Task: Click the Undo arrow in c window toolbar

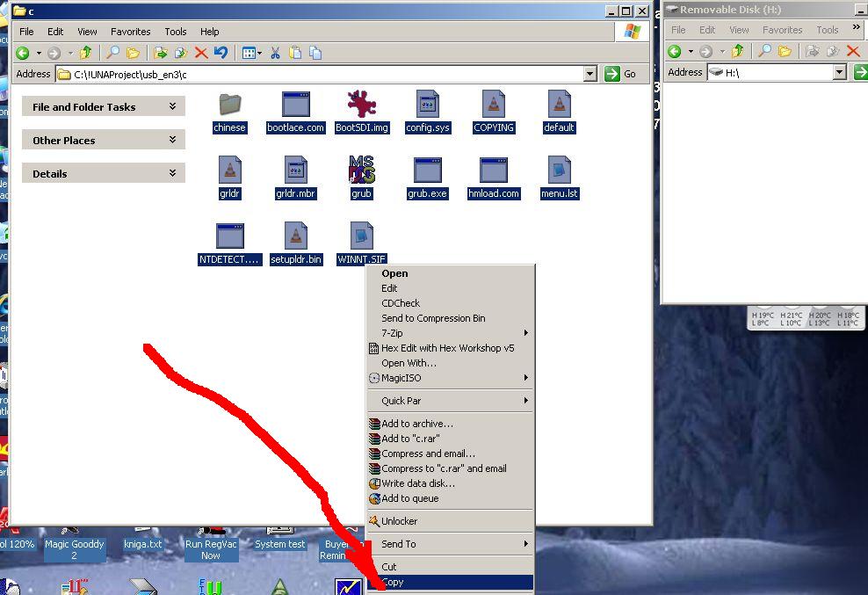Action: (221, 53)
